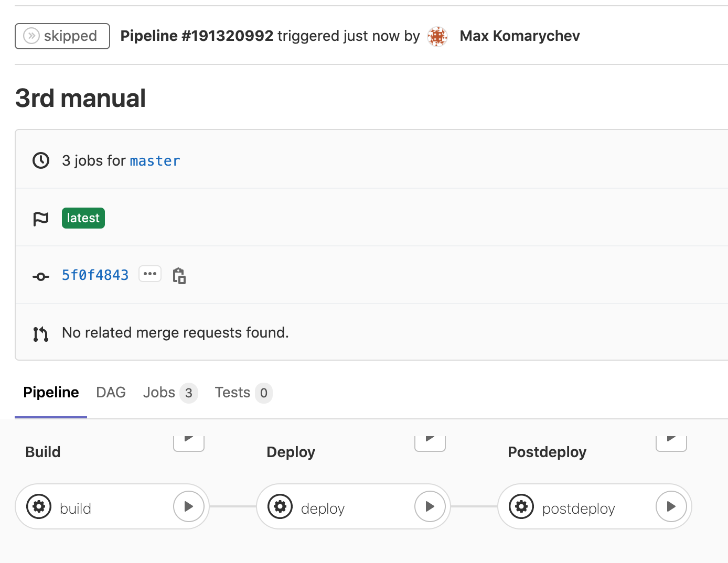Copy commit SHA with clipboard icon
The width and height of the screenshot is (728, 563).
tap(179, 275)
